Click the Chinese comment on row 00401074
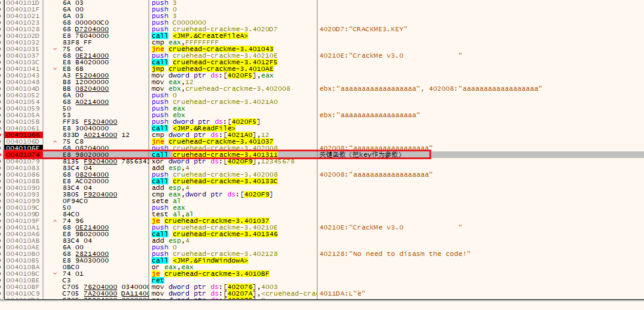Image resolution: width=644 pixels, height=310 pixels. [x=360, y=154]
